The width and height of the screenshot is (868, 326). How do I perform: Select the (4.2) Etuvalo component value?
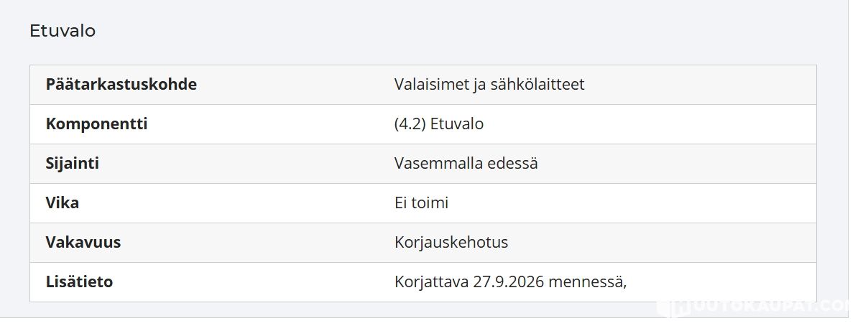(x=439, y=124)
